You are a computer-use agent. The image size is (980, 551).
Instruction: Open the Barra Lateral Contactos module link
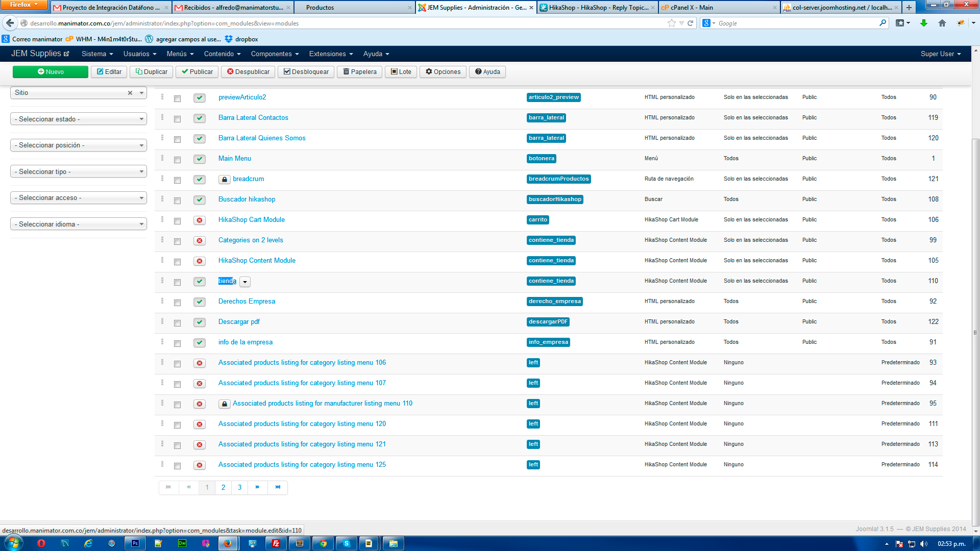(253, 117)
